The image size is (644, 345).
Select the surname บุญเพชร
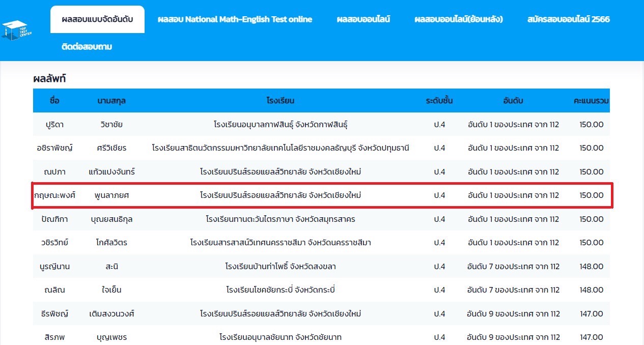coord(111,337)
